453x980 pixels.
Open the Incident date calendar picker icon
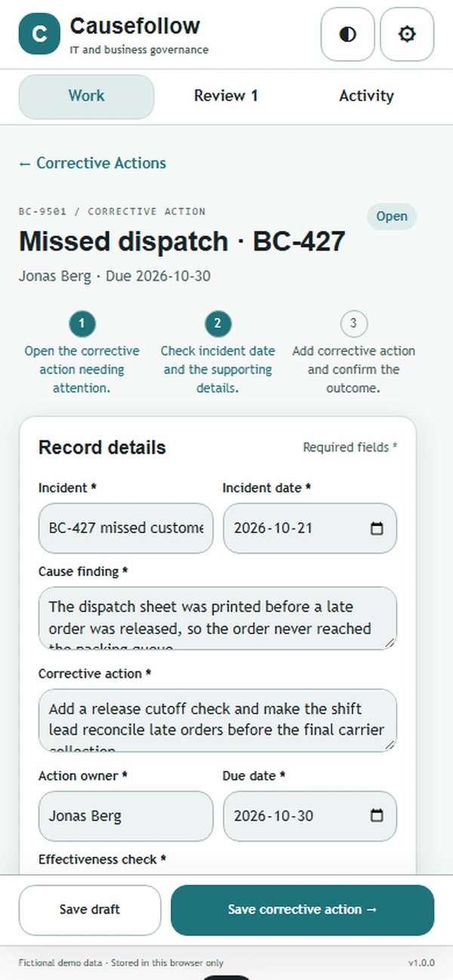(377, 529)
